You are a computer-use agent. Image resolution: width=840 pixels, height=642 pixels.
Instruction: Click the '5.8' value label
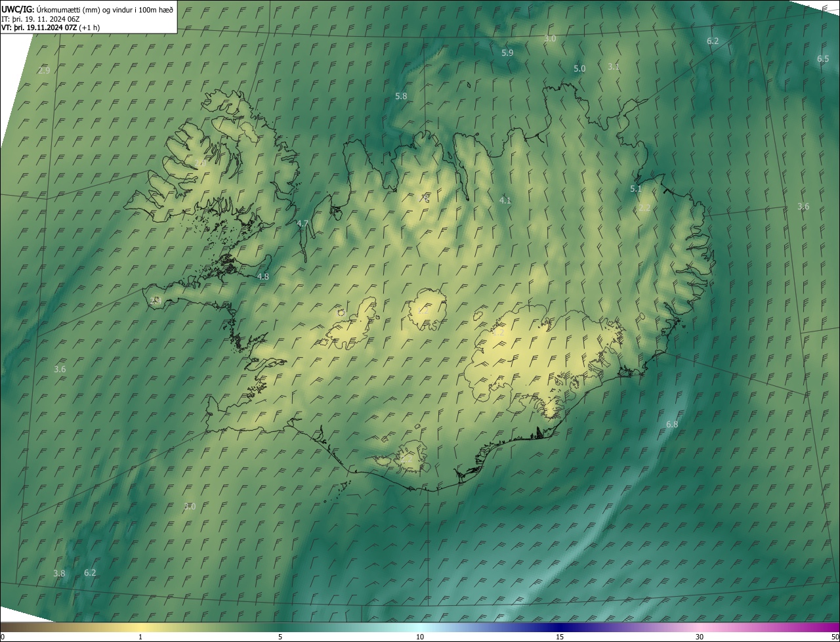(x=401, y=96)
